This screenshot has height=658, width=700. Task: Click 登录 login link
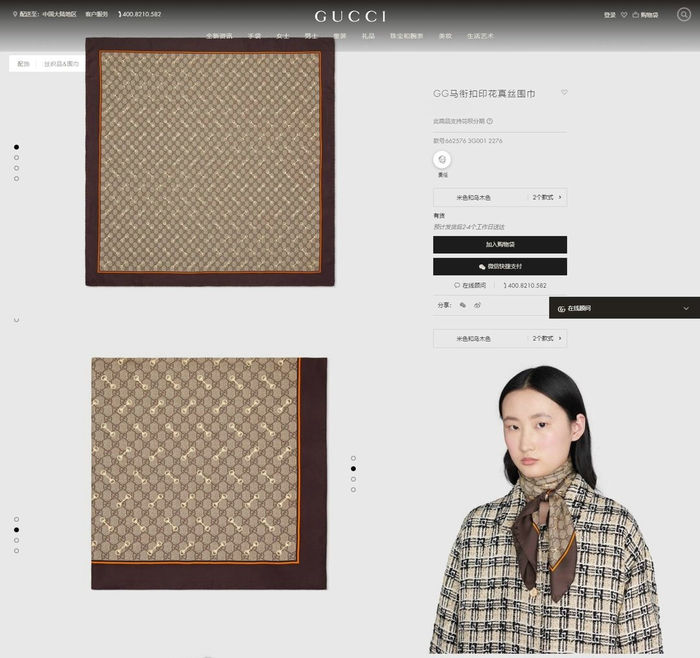(x=609, y=15)
